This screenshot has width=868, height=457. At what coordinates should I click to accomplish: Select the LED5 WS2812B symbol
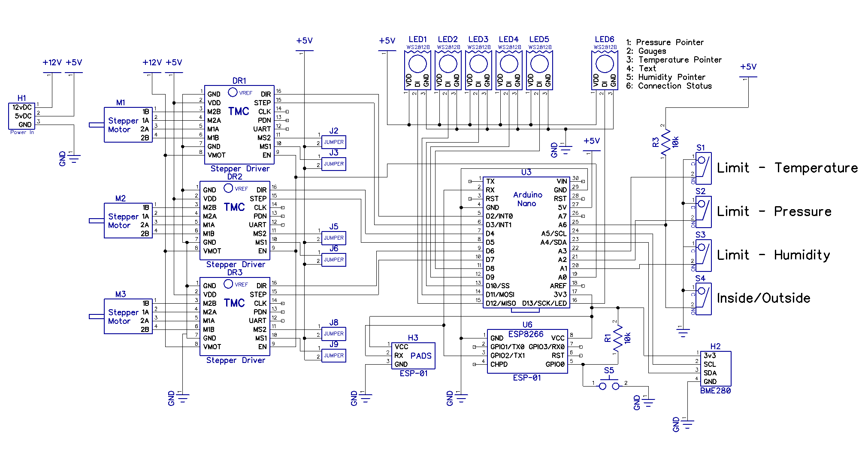point(539,70)
